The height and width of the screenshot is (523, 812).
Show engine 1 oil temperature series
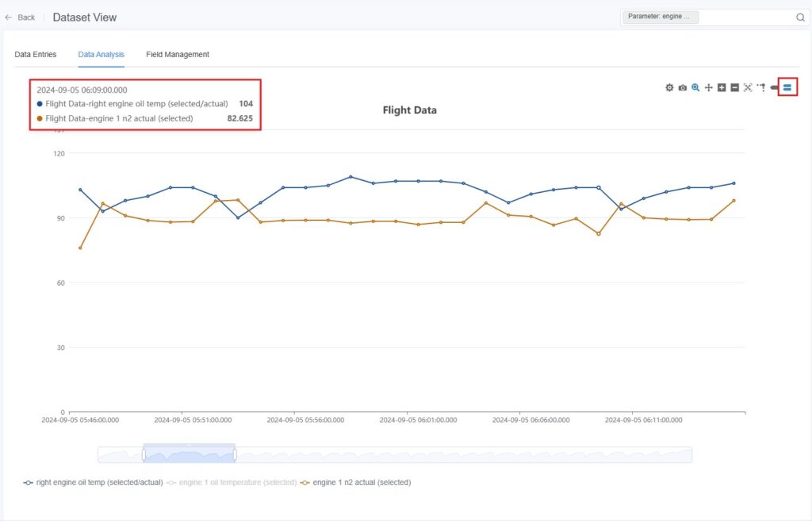point(231,482)
